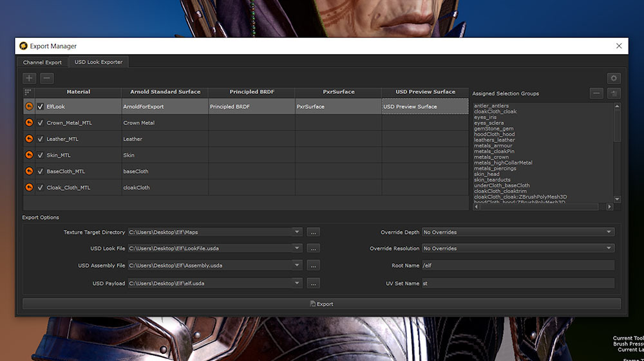Screen dimensions: 644x361
Task: Click the orange arrow icon beside Cloak_Cloth_MTL
Action: click(29, 187)
